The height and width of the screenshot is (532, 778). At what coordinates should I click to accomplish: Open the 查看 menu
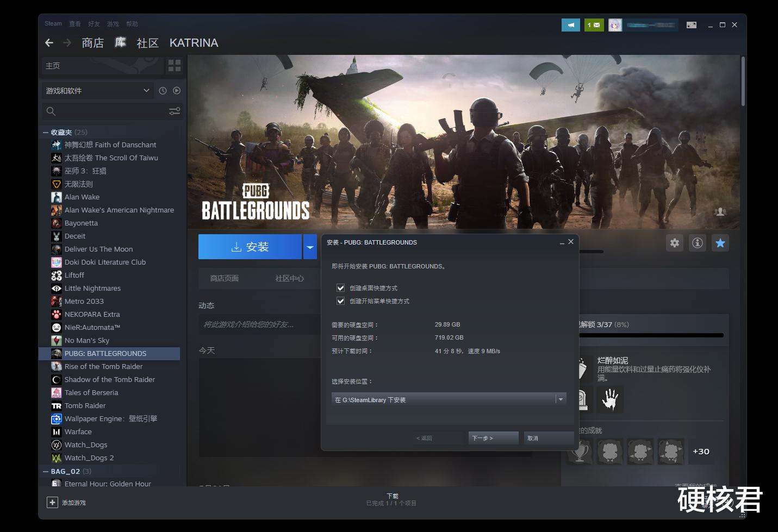75,24
